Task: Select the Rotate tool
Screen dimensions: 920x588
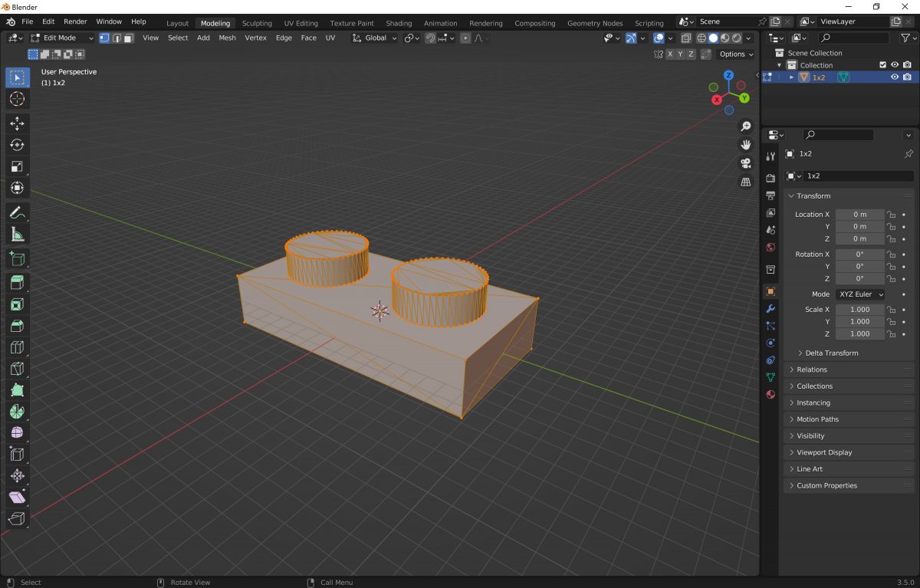Action: [17, 144]
